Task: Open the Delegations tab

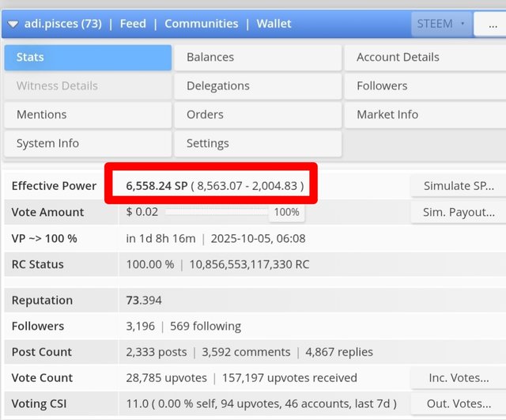Action: click(258, 86)
